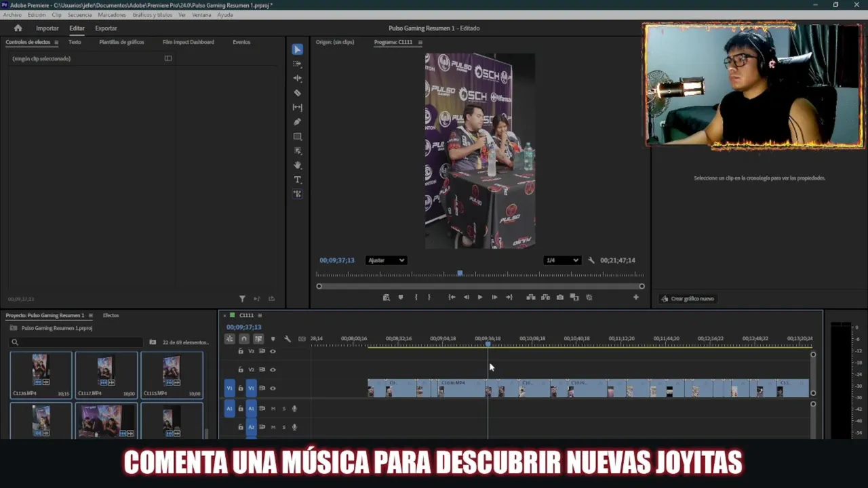
Task: Click Crear gráfico nuevo button
Action: point(688,298)
